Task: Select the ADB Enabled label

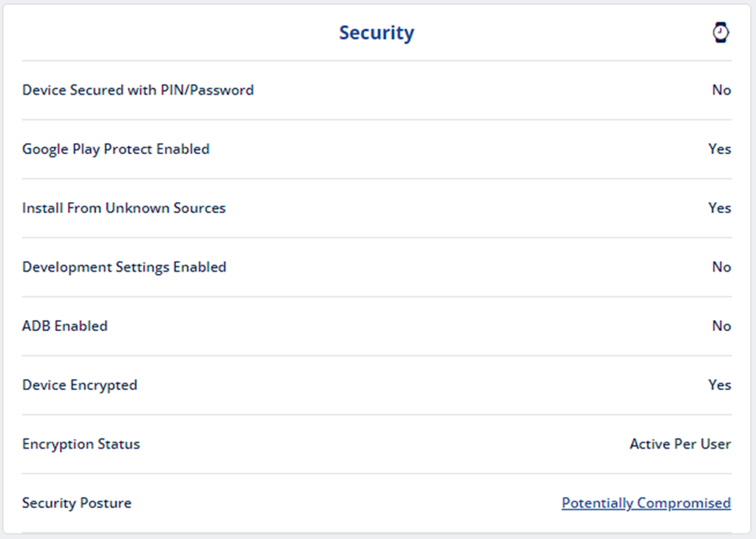Action: 64,327
